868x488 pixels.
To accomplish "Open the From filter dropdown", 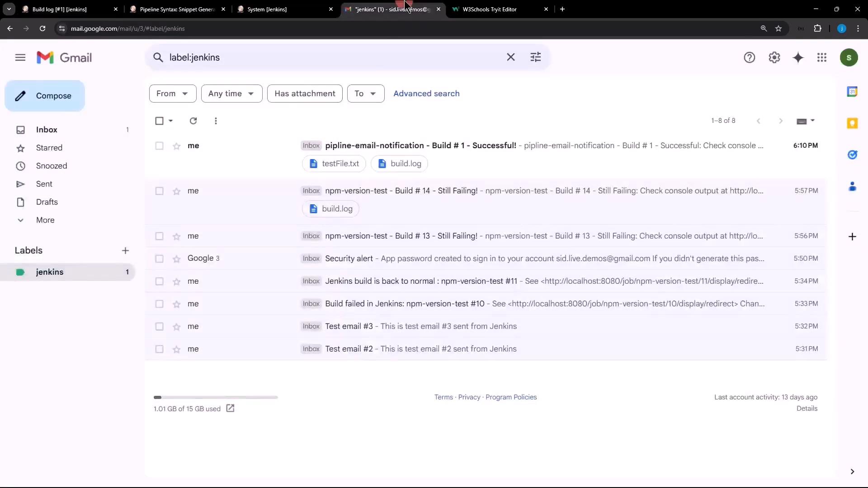I will [173, 94].
